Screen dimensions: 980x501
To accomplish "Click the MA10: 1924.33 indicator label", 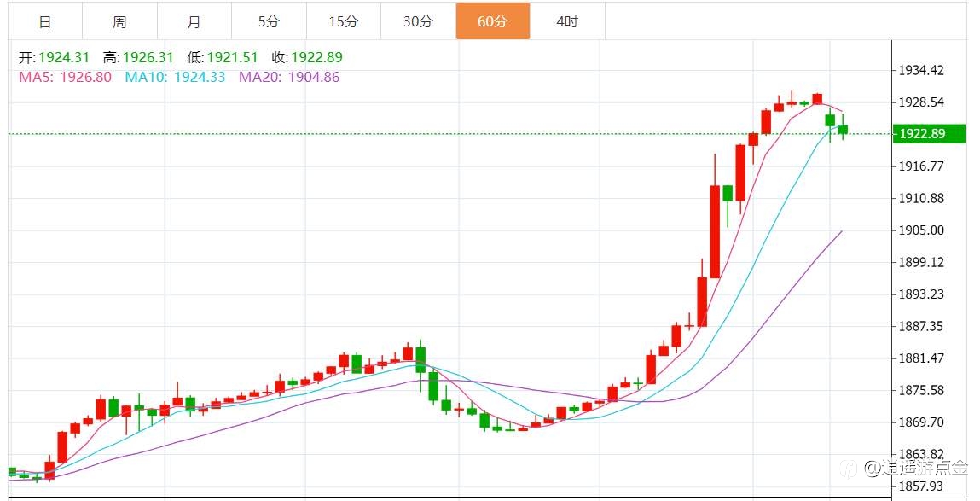I will click(x=175, y=77).
